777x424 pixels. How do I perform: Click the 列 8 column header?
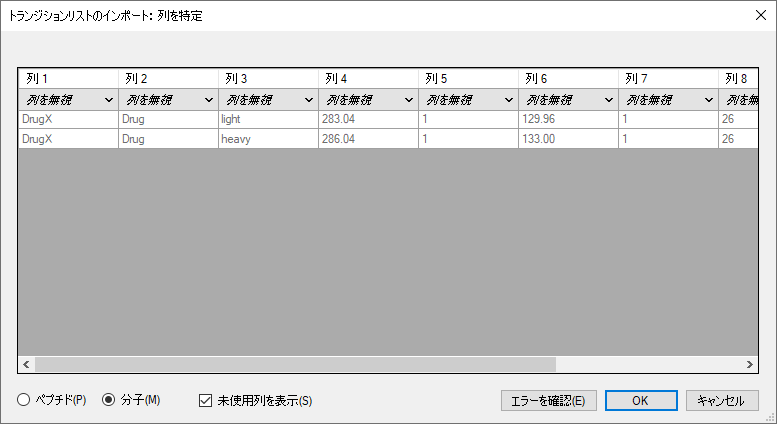738,79
